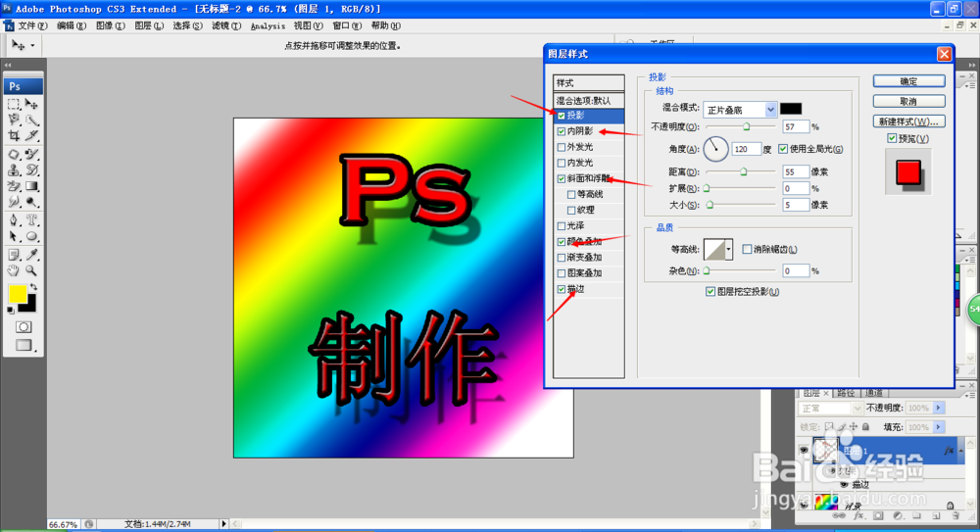Select the Move tool in toolbox

pyautogui.click(x=31, y=104)
